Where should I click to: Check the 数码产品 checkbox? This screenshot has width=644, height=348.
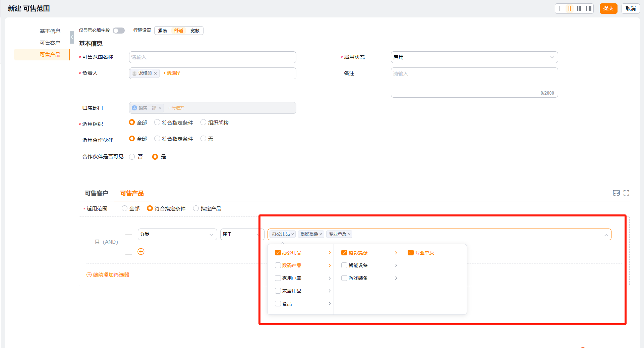[x=278, y=265]
